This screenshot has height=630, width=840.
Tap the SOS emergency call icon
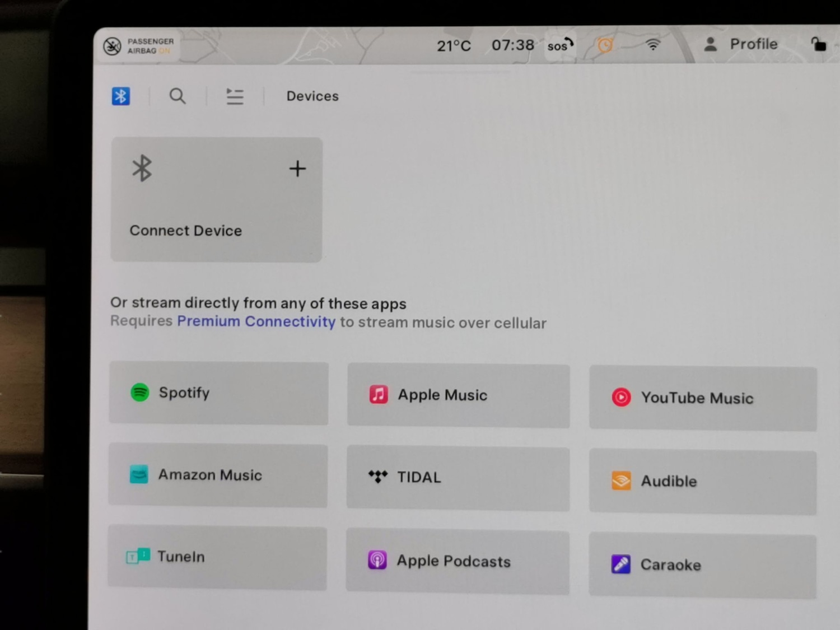point(560,45)
